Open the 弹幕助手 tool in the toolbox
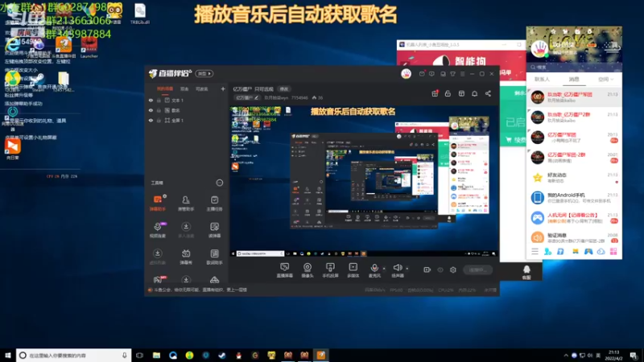 [x=158, y=203]
